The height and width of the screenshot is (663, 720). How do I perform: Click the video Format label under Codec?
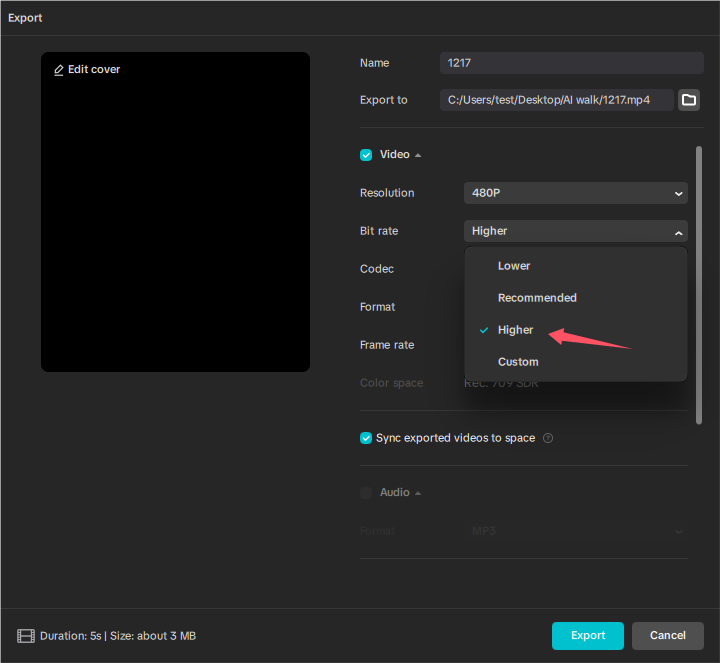[x=377, y=307]
